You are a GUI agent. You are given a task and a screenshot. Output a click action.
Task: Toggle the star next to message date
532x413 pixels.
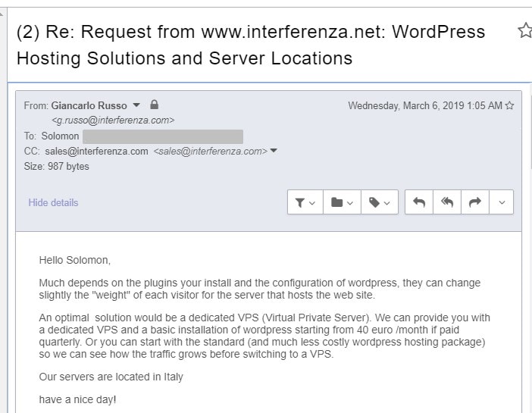509,105
